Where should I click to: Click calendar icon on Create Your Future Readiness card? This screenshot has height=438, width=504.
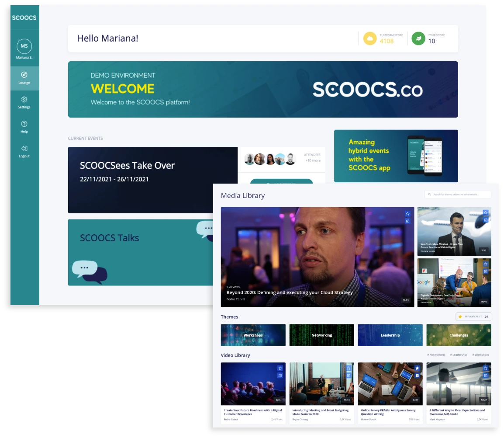click(280, 375)
